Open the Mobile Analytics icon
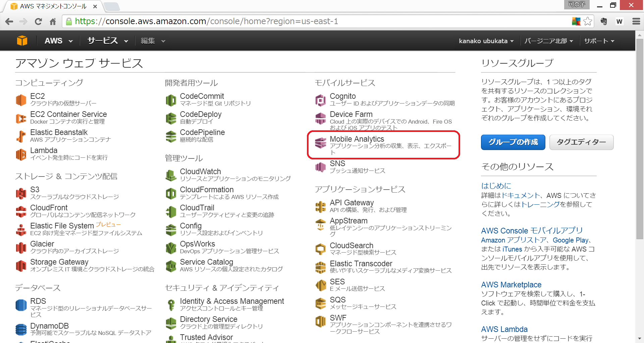The height and width of the screenshot is (343, 644). [320, 143]
